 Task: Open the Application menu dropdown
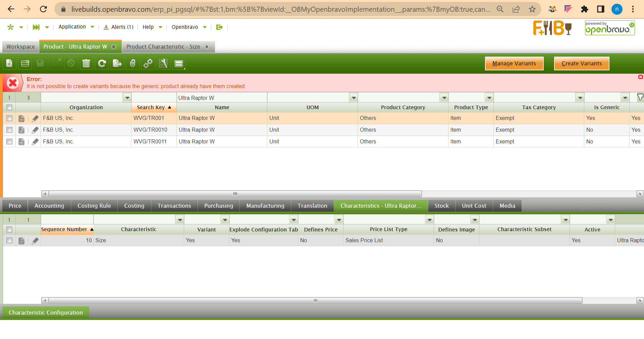coord(76,27)
